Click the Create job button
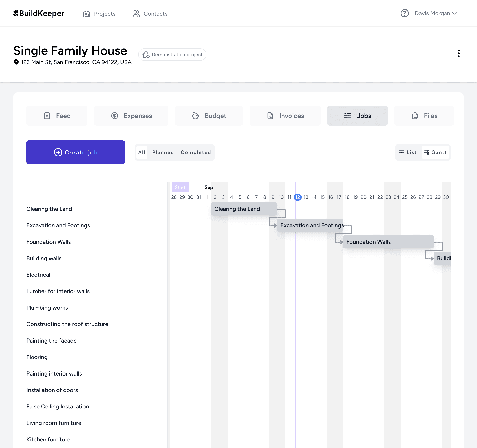The height and width of the screenshot is (448, 477). (x=76, y=152)
